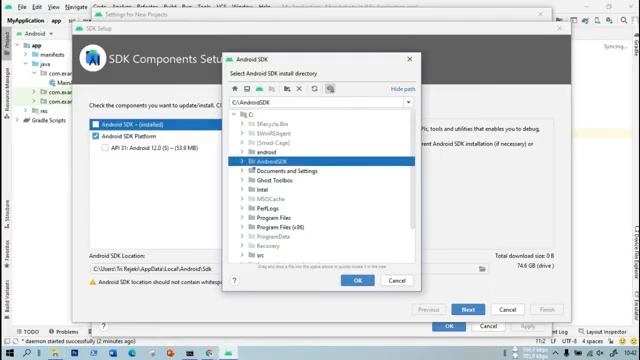Click delete X icon in chooser toolbar

pos(299,89)
